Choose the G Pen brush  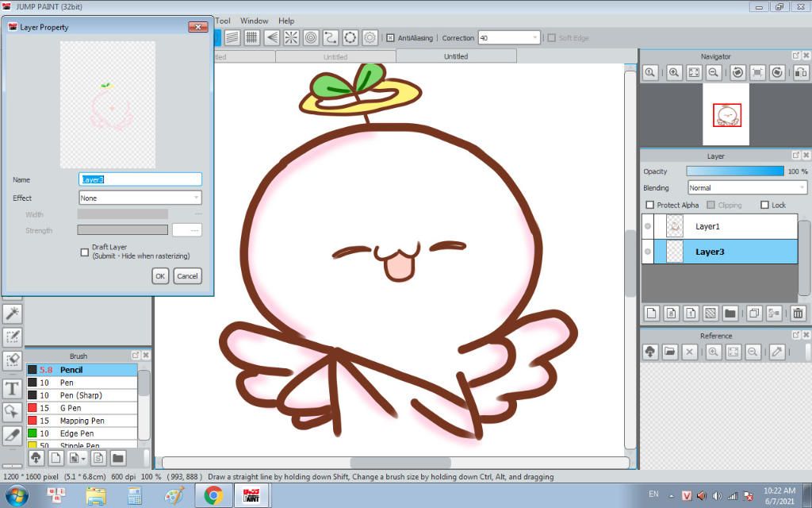[82, 408]
